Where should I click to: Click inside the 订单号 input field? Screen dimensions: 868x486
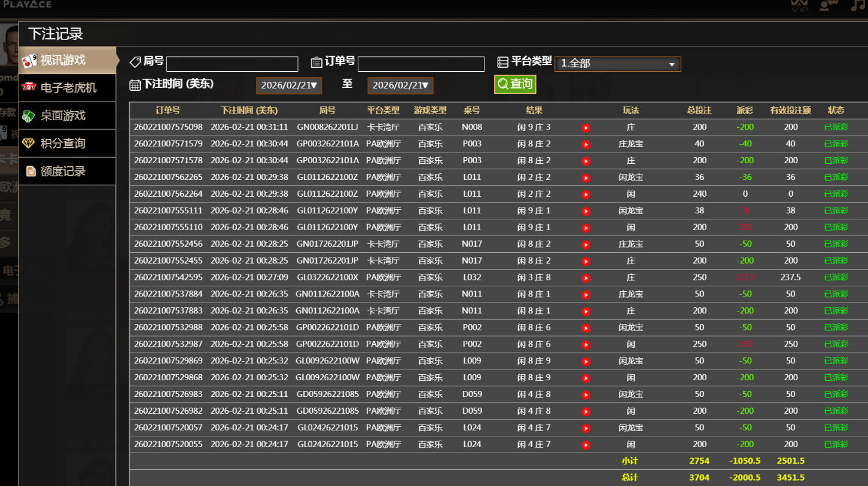421,63
